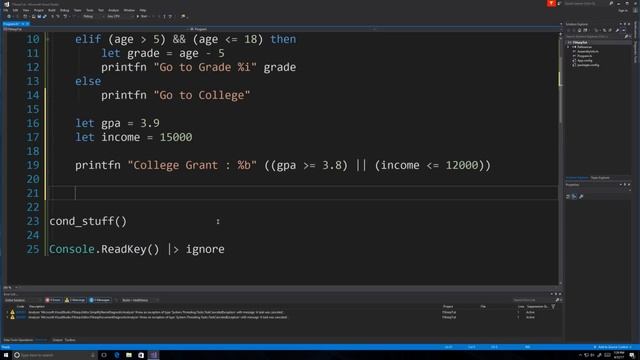640x360 pixels.
Task: Select AssemblyInfo.fs in Solution Explorer
Action: [588, 51]
